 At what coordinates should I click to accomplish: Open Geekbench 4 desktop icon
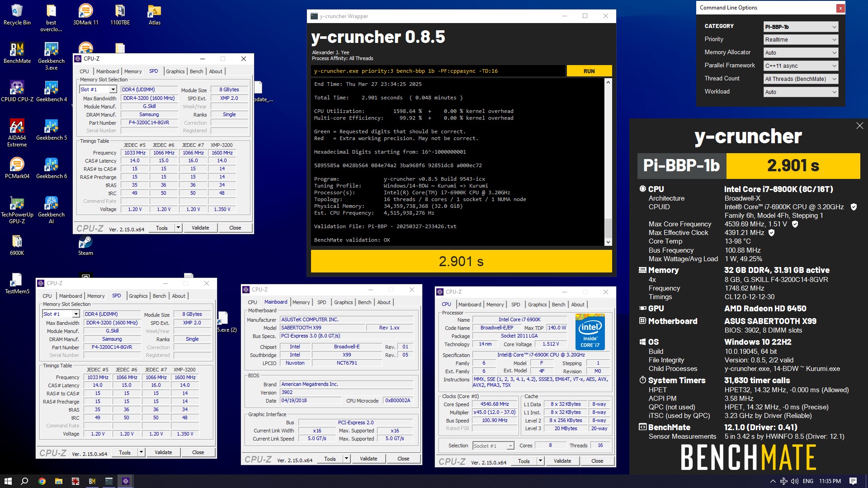[x=51, y=91]
